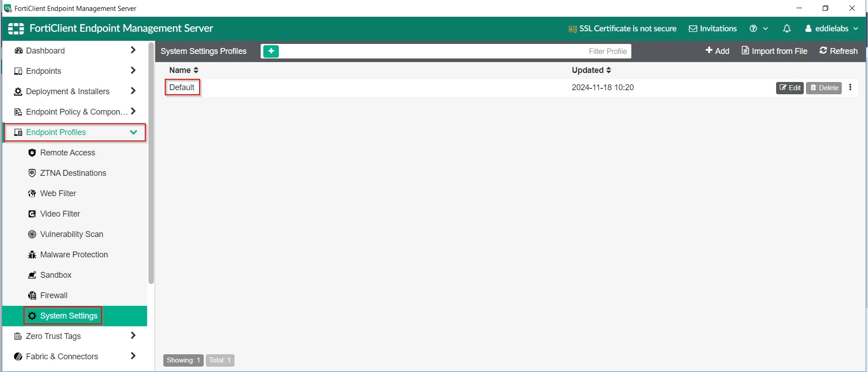Click the Malware Protection bug icon
This screenshot has height=372, width=868.
[x=32, y=255]
